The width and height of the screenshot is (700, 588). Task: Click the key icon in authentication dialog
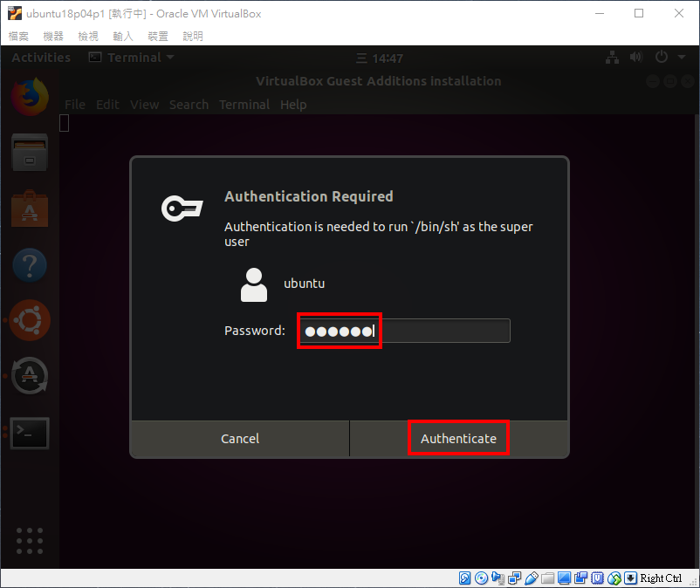182,208
